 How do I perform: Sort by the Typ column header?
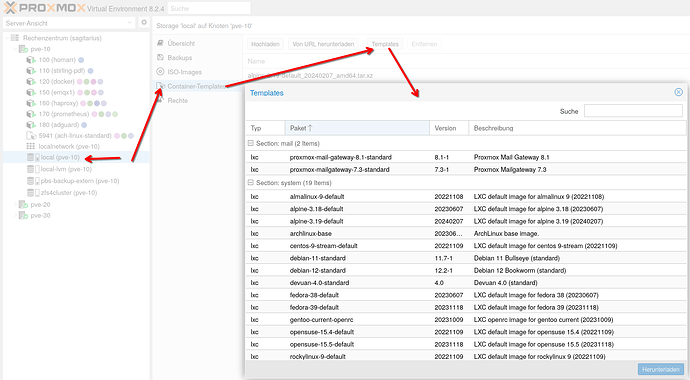pyautogui.click(x=265, y=128)
